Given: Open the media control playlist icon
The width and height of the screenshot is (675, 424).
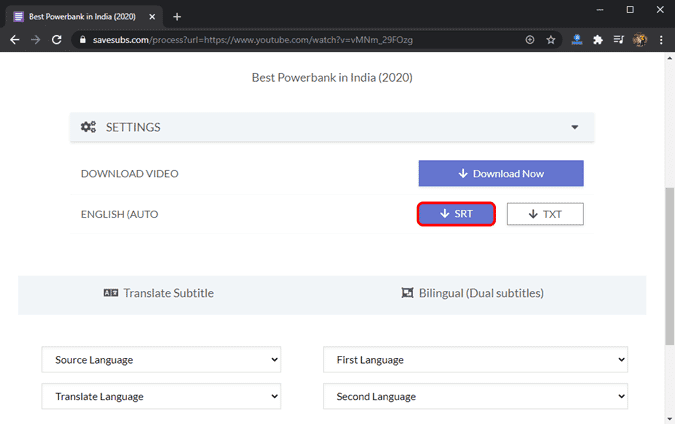Looking at the screenshot, I should coord(619,40).
